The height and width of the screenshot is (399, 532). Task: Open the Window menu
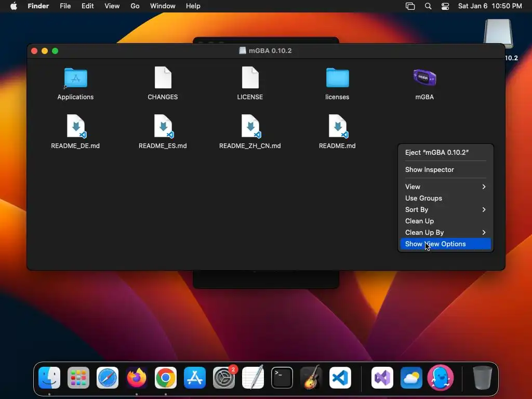pos(163,6)
